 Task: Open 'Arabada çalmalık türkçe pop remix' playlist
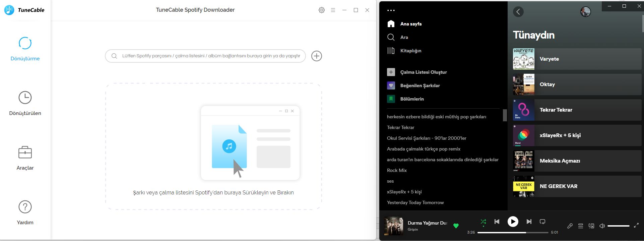point(424,149)
